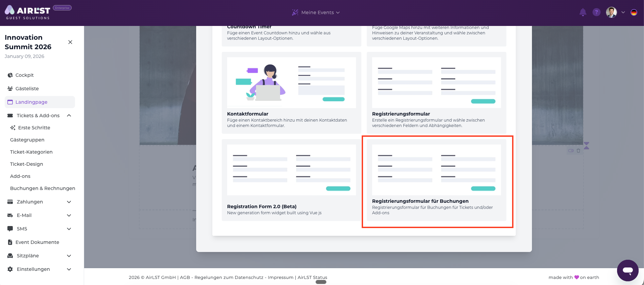Switch language via German flag icon
This screenshot has height=285, width=644.
click(634, 12)
